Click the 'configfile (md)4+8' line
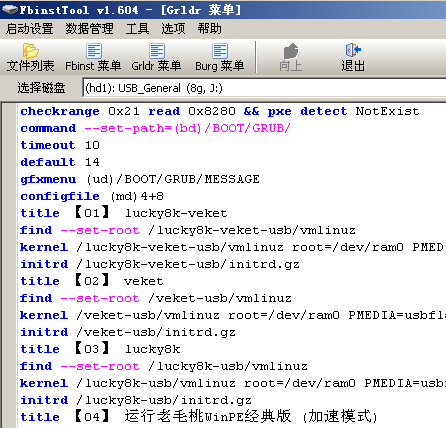 pyautogui.click(x=92, y=196)
